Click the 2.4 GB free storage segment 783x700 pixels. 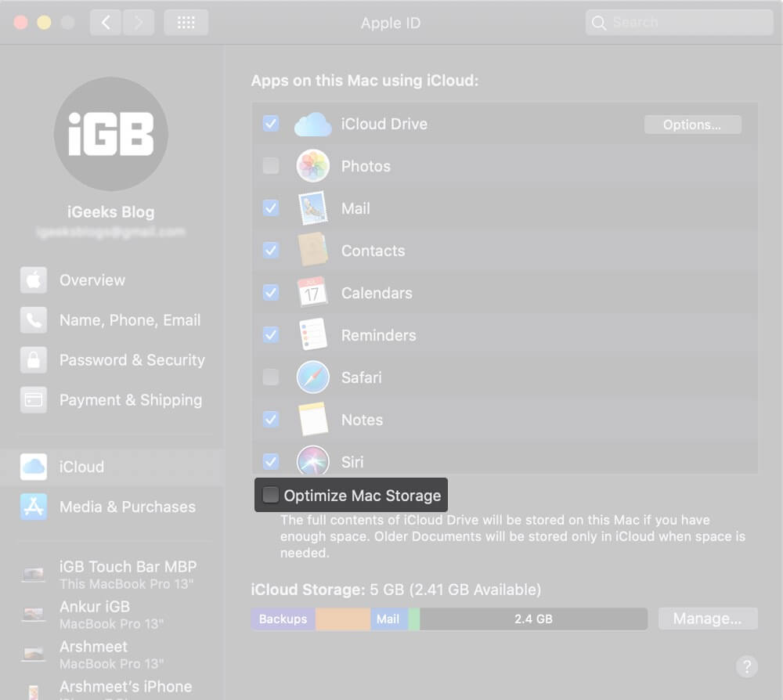[x=533, y=619]
